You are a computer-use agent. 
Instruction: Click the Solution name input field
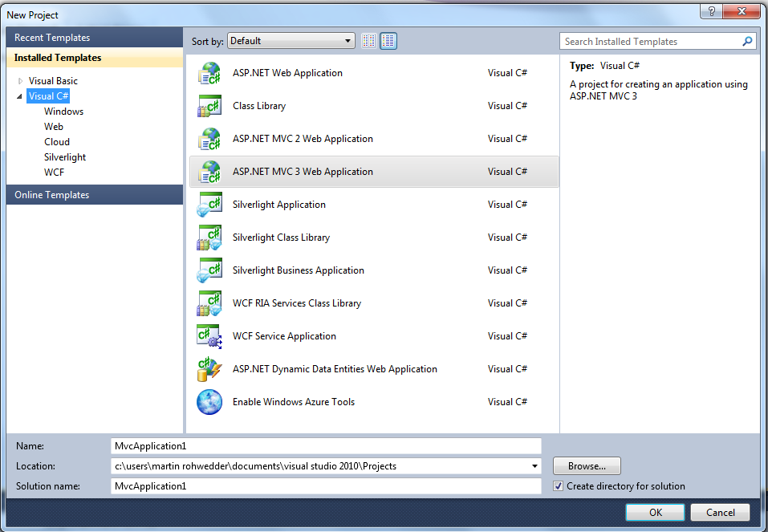[326, 486]
